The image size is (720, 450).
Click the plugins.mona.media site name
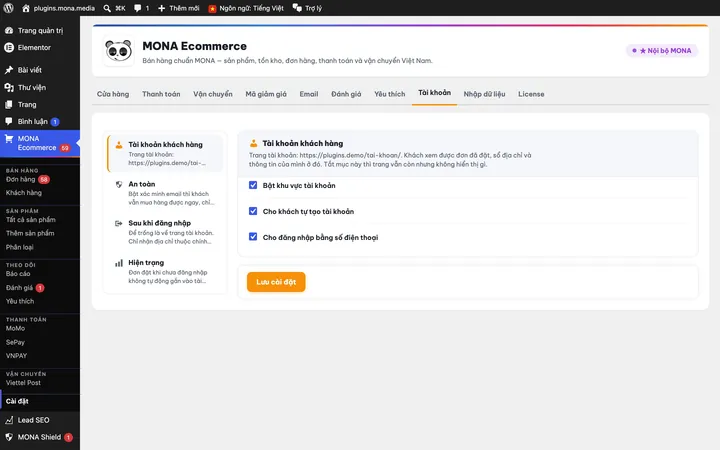pos(64,8)
